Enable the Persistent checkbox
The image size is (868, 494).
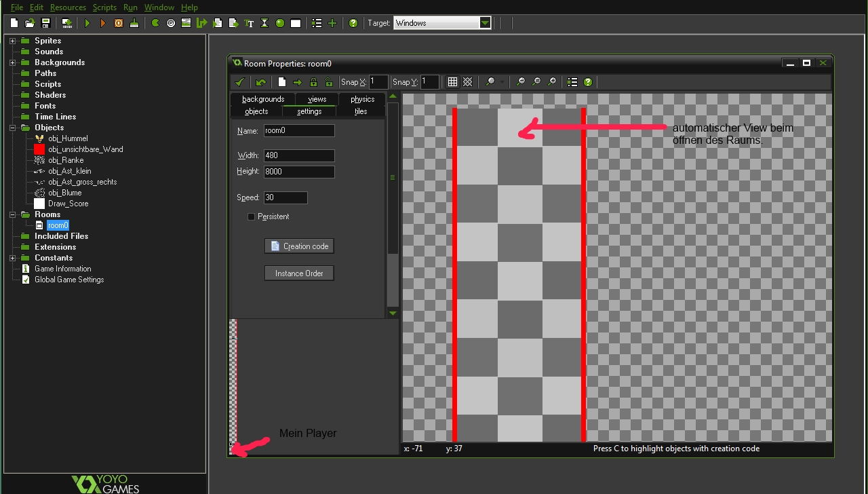252,216
